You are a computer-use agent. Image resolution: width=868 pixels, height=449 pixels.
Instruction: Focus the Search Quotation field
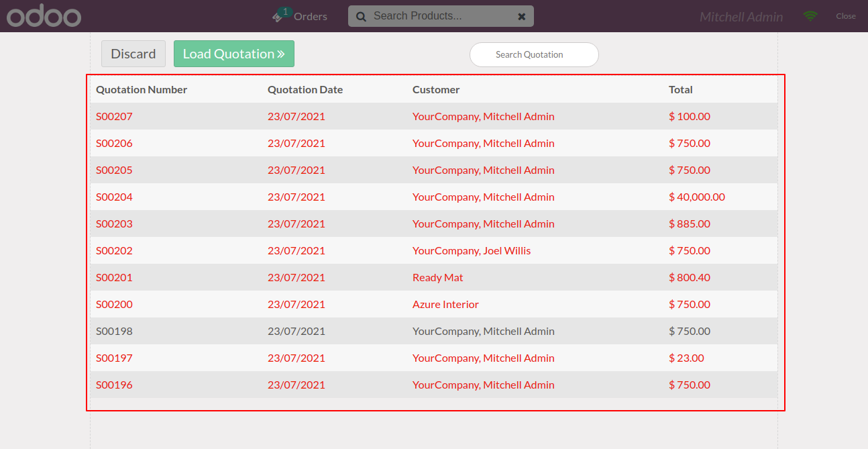point(534,55)
